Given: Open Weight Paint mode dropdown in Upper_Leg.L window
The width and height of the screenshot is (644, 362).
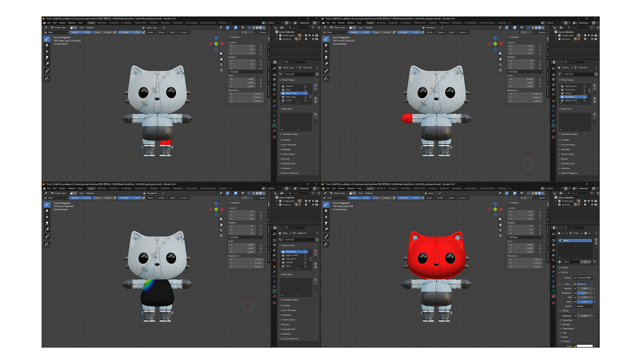Looking at the screenshot, I should [x=60, y=27].
